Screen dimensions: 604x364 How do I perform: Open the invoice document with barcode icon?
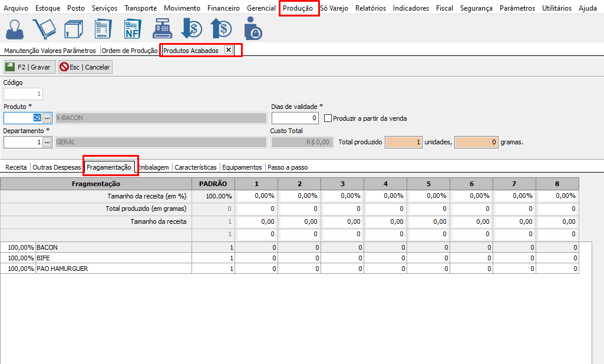point(103,29)
